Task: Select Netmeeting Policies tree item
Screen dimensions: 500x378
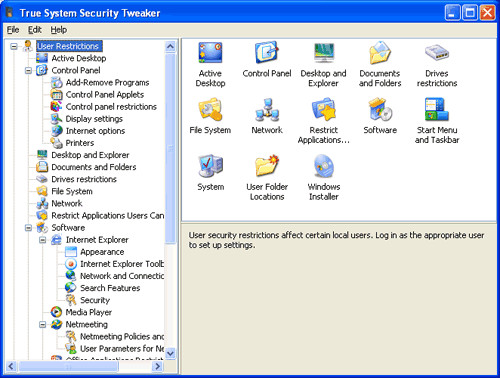Action: (x=122, y=337)
